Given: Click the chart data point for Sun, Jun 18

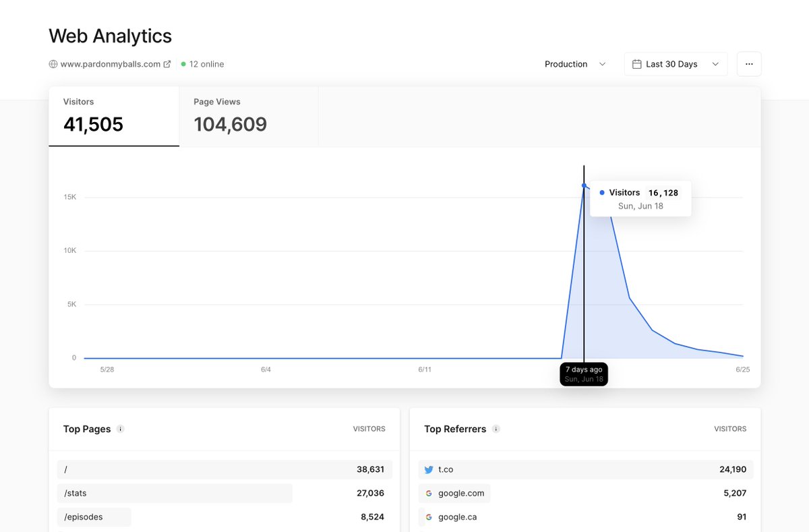Looking at the screenshot, I should pos(584,185).
